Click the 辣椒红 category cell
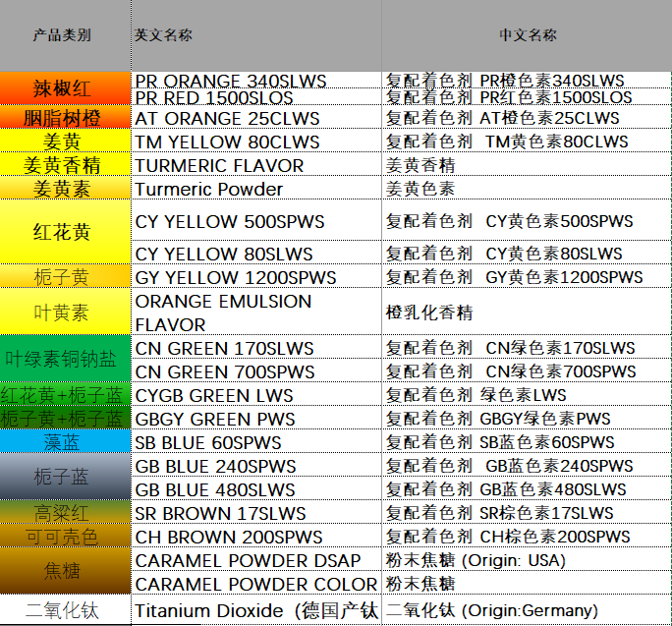672x626 pixels. click(x=66, y=88)
